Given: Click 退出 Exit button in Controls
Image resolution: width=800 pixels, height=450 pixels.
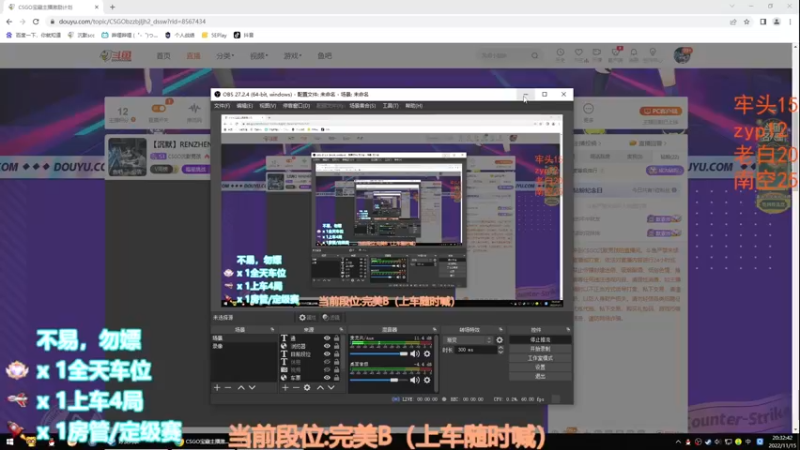Looking at the screenshot, I should point(540,377).
